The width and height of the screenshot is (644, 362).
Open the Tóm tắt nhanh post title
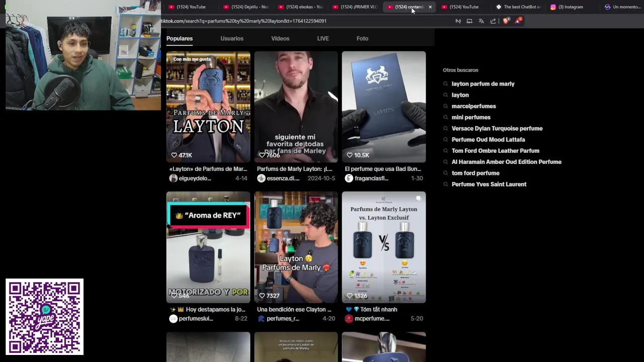(371, 310)
